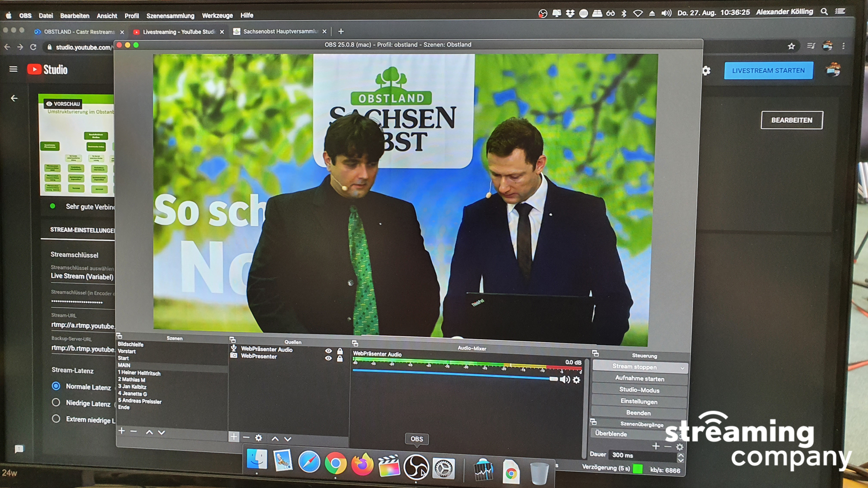This screenshot has width=868, height=488.
Task: Open Firefox from the dock
Action: point(362,465)
